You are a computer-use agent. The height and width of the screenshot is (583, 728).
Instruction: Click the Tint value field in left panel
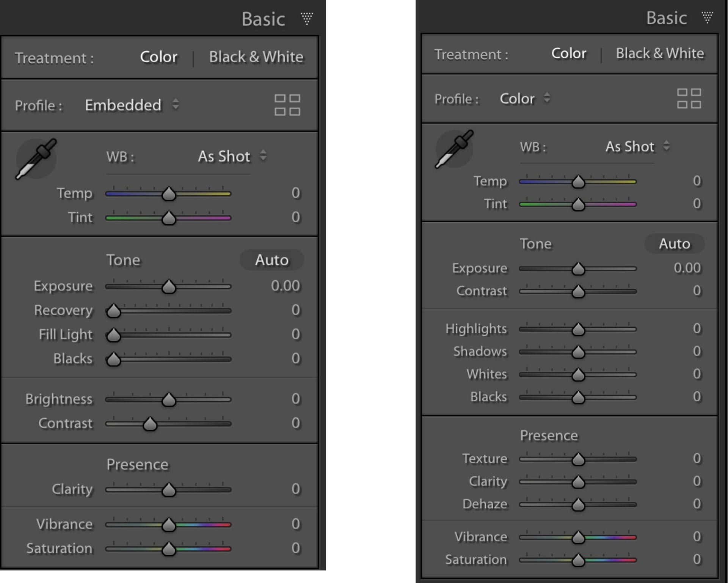point(296,217)
